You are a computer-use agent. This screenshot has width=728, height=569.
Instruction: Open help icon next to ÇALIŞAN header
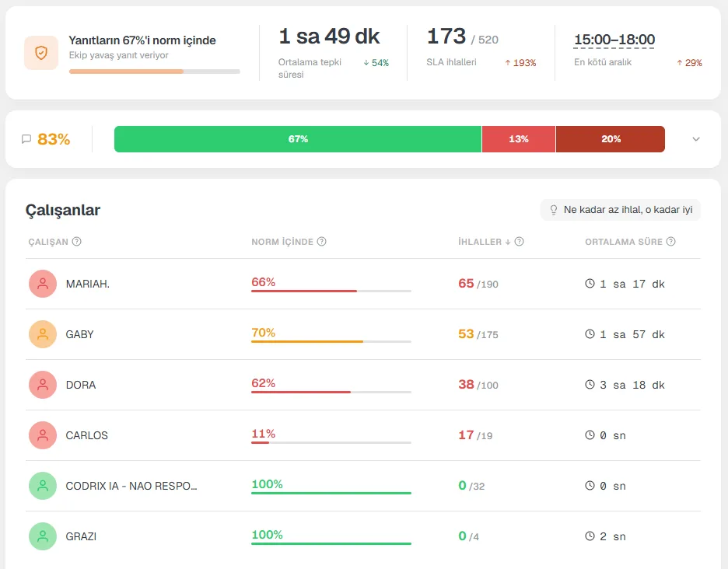76,241
